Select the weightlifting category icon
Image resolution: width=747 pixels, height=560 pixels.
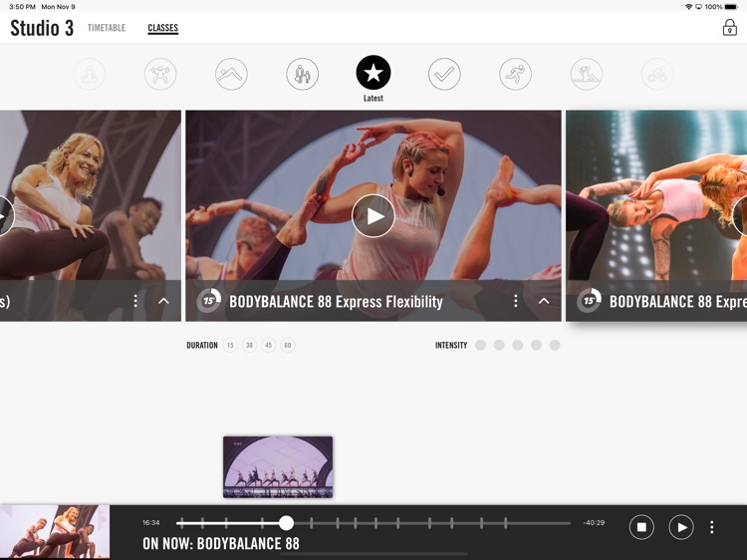point(160,74)
